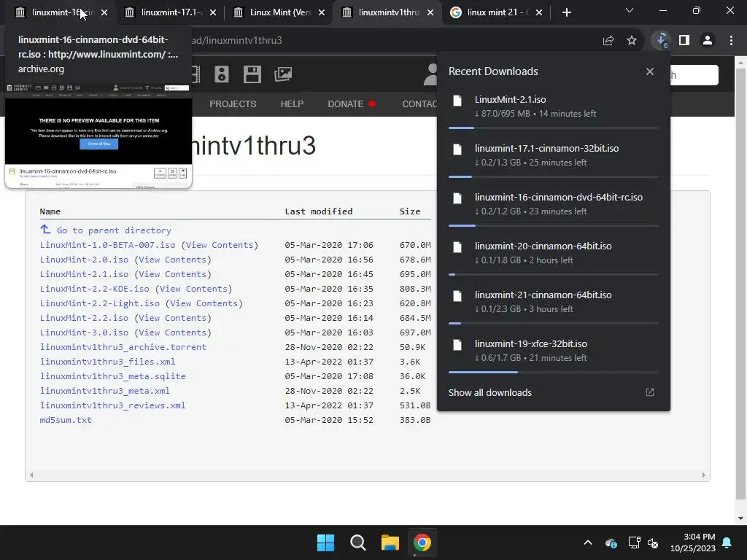Open Chrome's three-dot menu

pyautogui.click(x=731, y=41)
